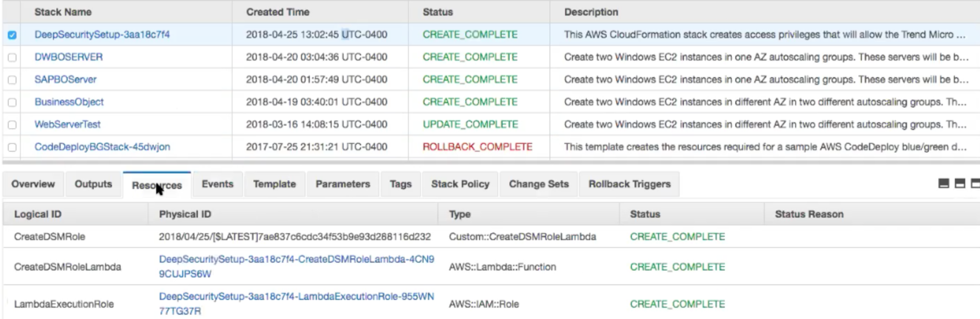The image size is (980, 319).
Task: Minimize detail pane using smallest-panel layout icon
Action: pyautogui.click(x=943, y=184)
